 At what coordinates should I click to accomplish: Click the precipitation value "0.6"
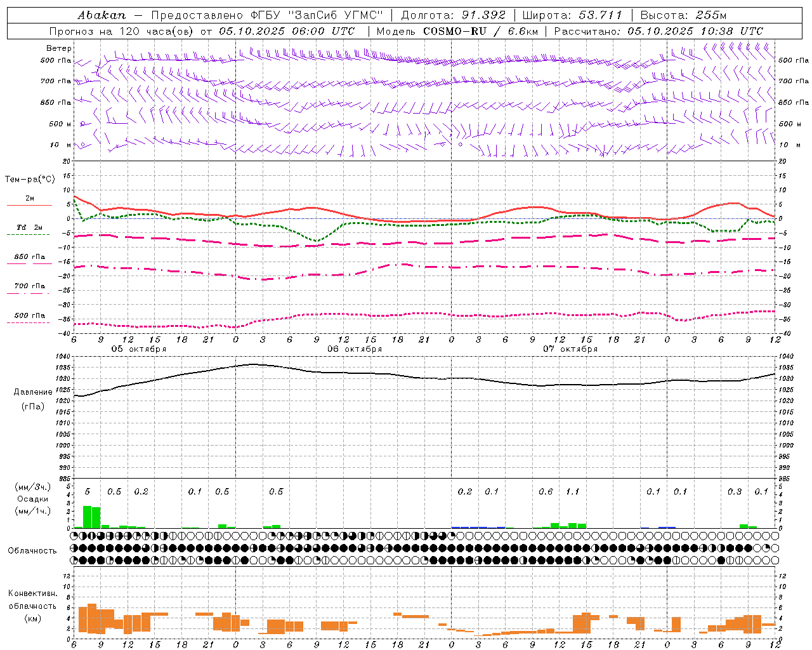[x=546, y=492]
